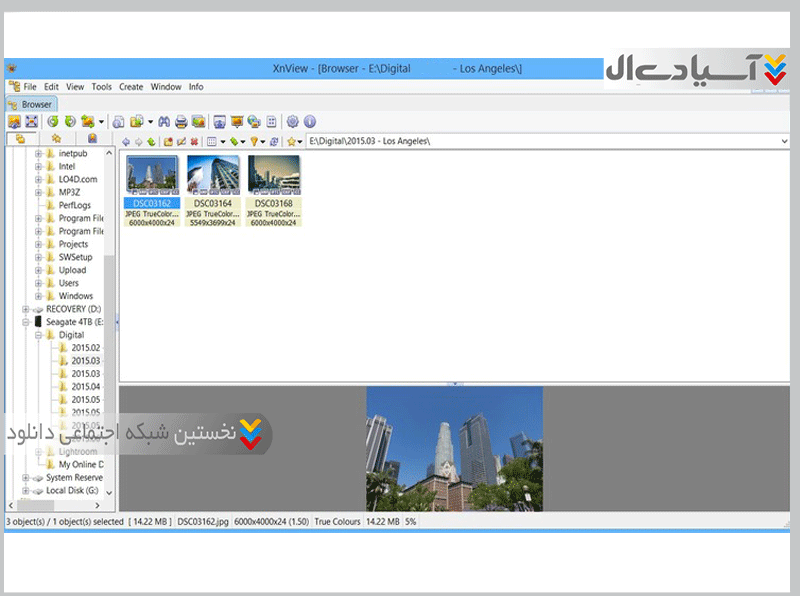Expand the RECOVERY (D:) drive node
The height and width of the screenshot is (600, 800).
click(x=26, y=309)
